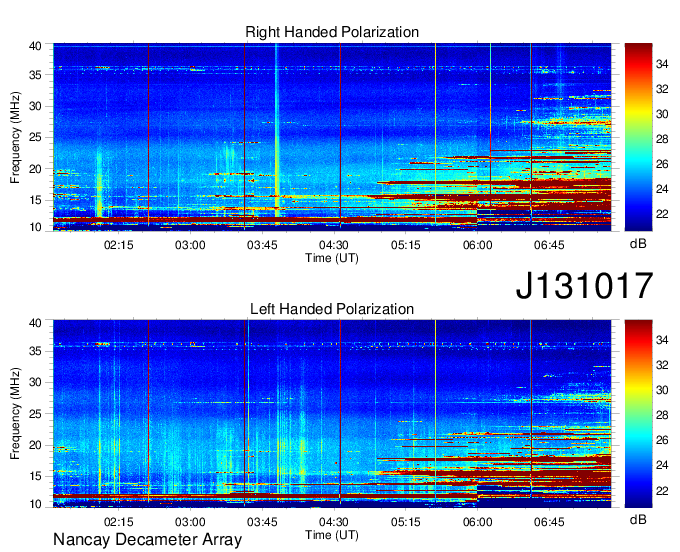
Task: Click the "Right Handed Polarization" plot title
Action: 332,32
